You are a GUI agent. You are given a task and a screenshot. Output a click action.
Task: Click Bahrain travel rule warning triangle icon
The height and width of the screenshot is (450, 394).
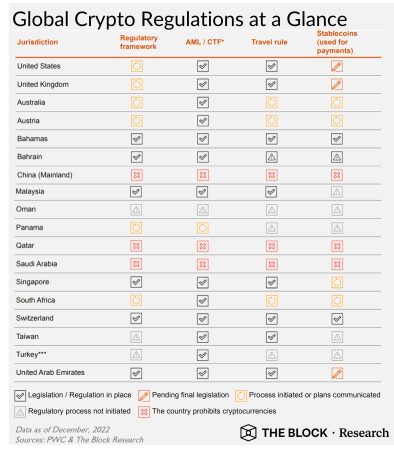(272, 157)
